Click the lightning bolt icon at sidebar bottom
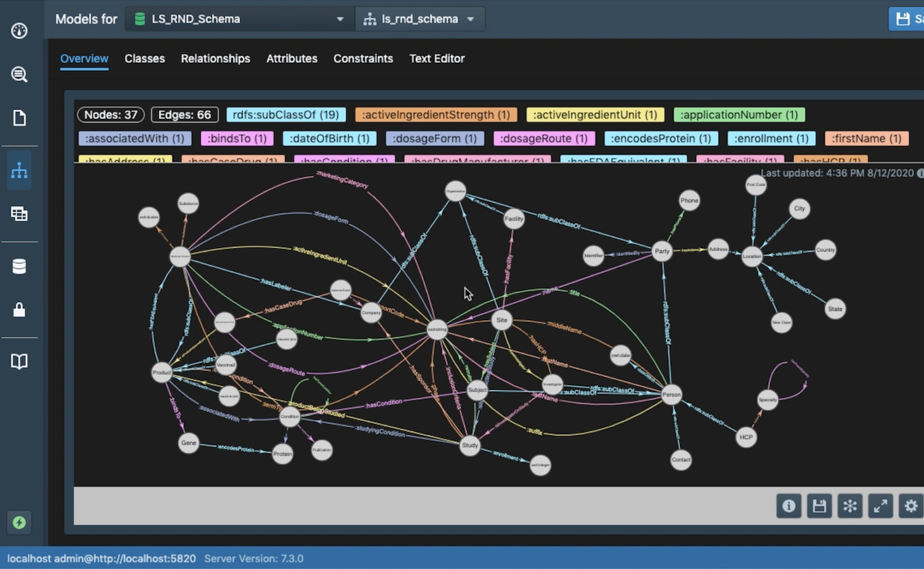Image resolution: width=924 pixels, height=569 pixels. click(x=19, y=523)
